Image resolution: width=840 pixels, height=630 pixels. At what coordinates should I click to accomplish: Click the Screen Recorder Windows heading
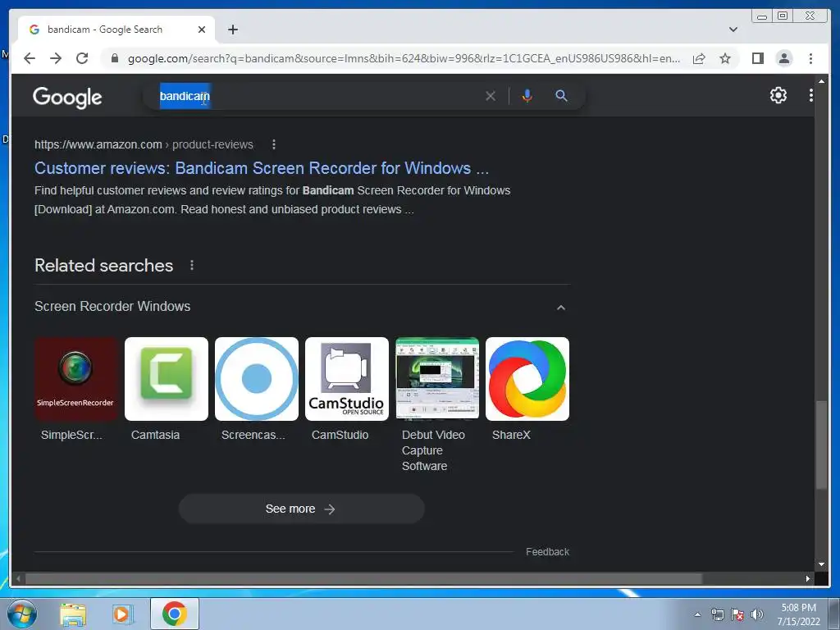pos(112,307)
